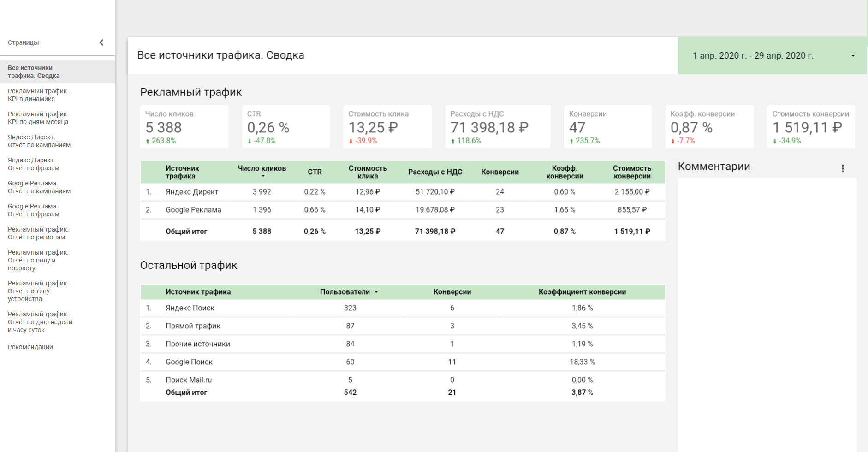
Task: Click the Стоимость конверсии column header
Action: point(632,172)
